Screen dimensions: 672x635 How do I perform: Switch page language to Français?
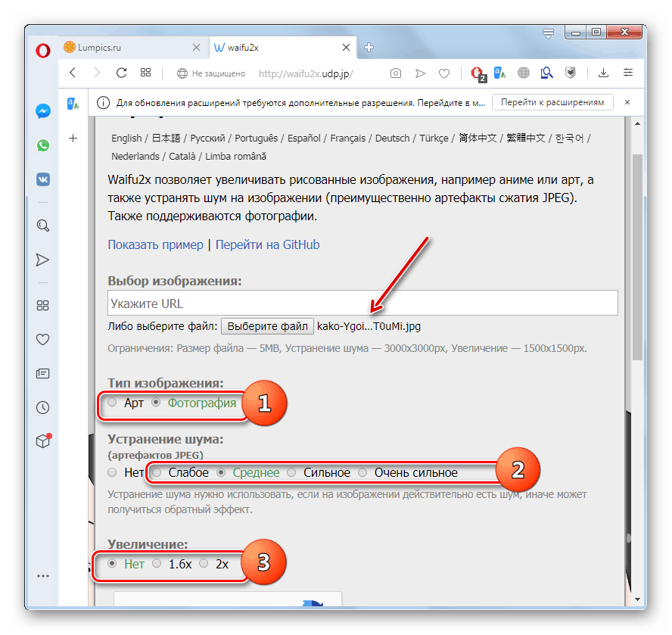pyautogui.click(x=347, y=138)
